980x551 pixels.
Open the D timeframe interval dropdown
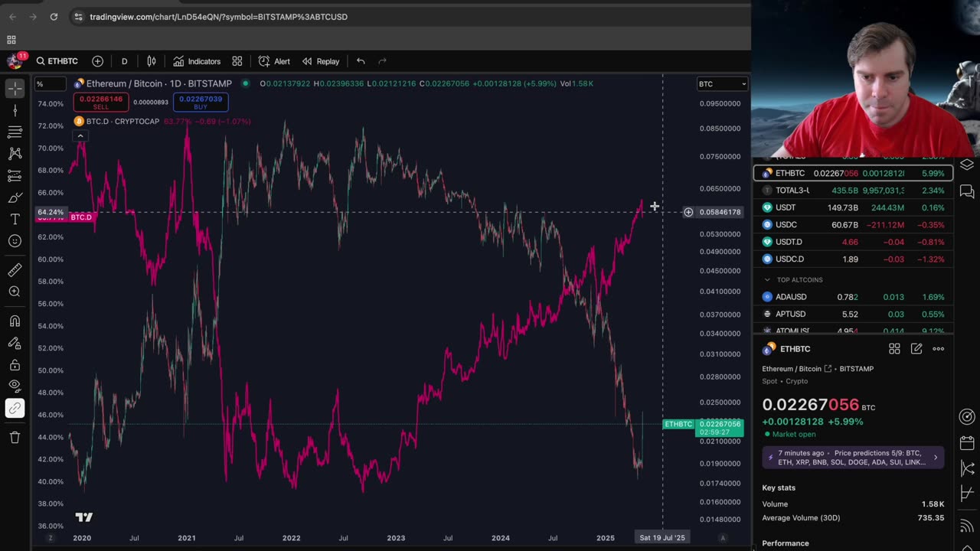pyautogui.click(x=124, y=61)
